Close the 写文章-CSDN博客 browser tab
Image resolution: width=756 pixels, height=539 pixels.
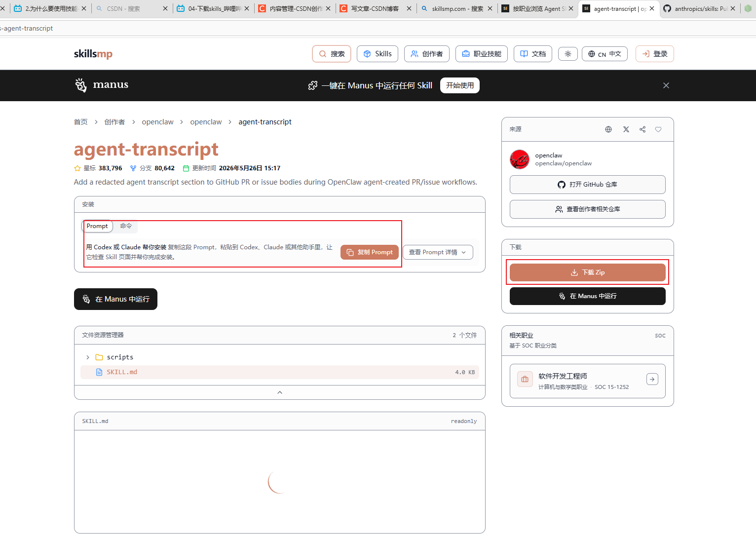[409, 8]
